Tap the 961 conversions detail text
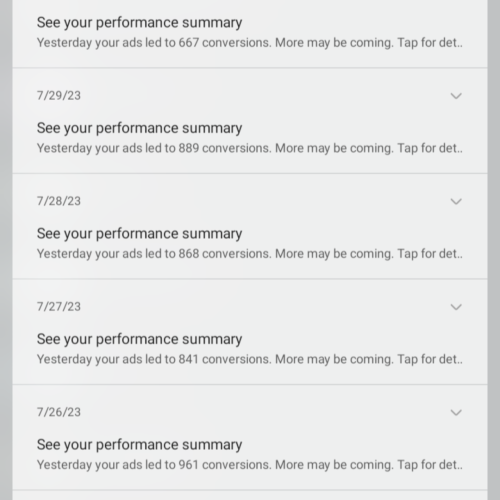Image resolution: width=500 pixels, height=500 pixels. (250, 465)
